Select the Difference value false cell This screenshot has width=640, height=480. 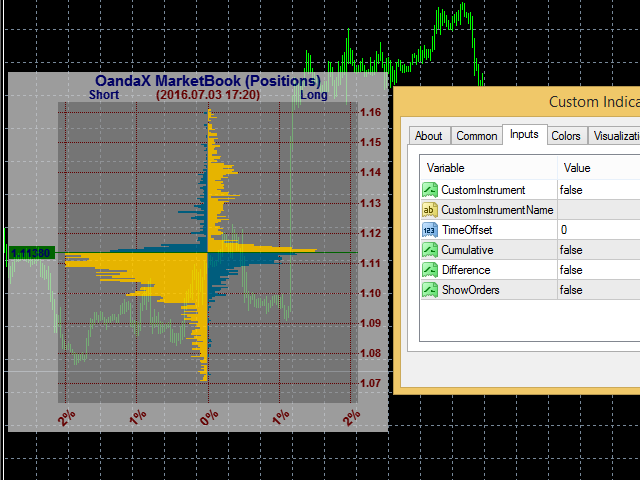tap(598, 270)
